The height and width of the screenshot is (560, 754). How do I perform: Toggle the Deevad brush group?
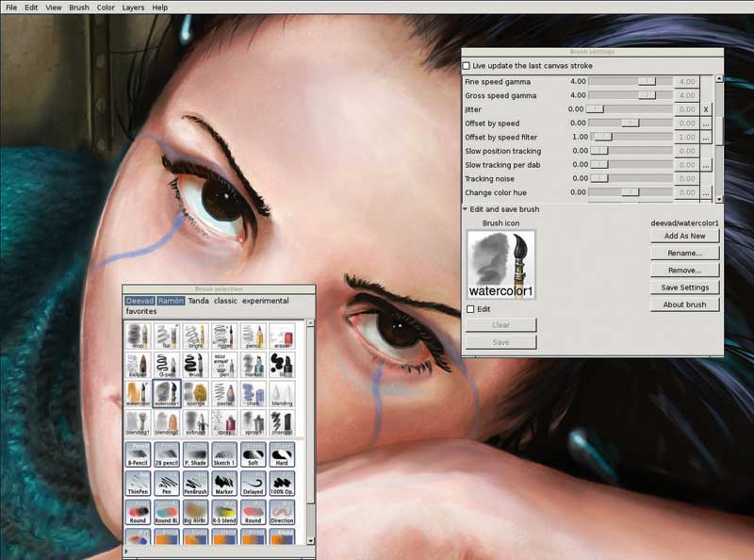pos(139,301)
